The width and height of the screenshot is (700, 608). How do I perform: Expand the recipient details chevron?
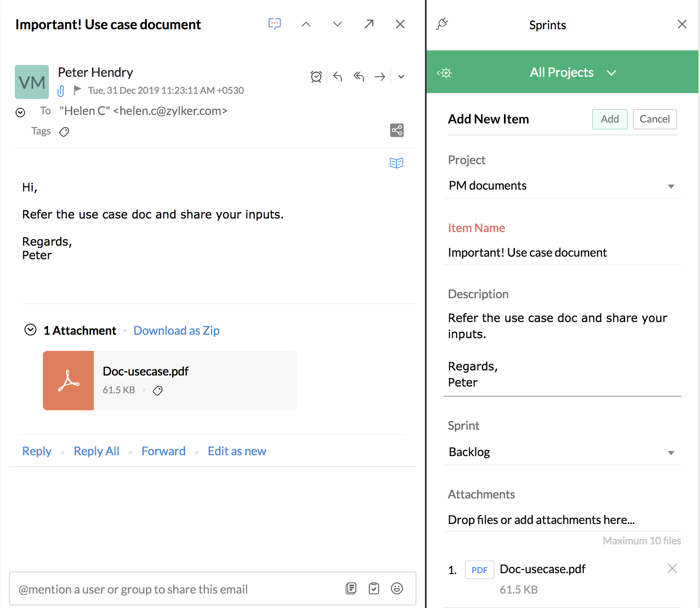pyautogui.click(x=20, y=112)
